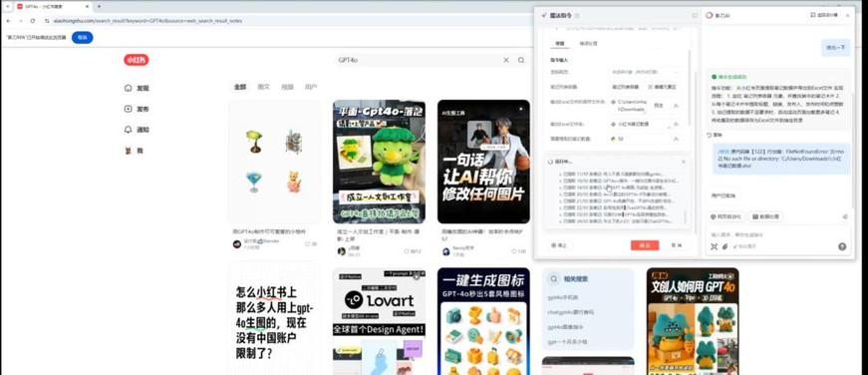Click the screenshot capture icon in chat input
The image size is (868, 375).
[x=715, y=246]
